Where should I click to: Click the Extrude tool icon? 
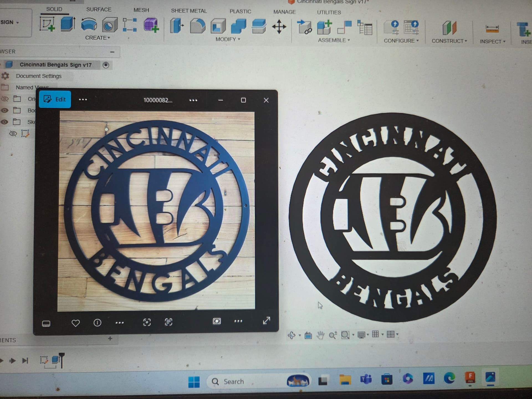click(x=68, y=24)
